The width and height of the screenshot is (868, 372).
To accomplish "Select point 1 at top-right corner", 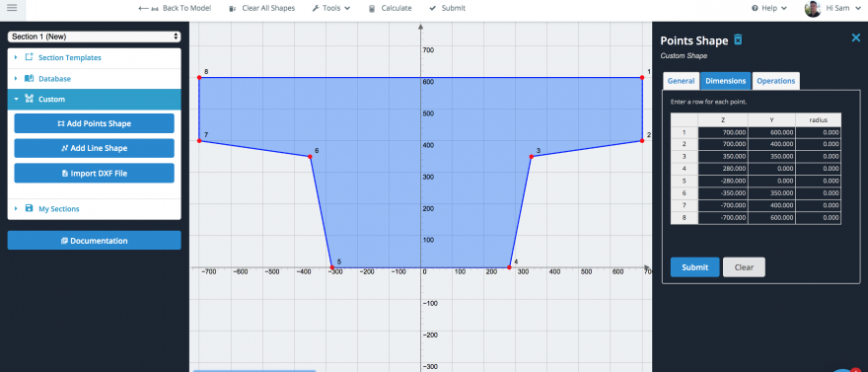I will (x=642, y=78).
